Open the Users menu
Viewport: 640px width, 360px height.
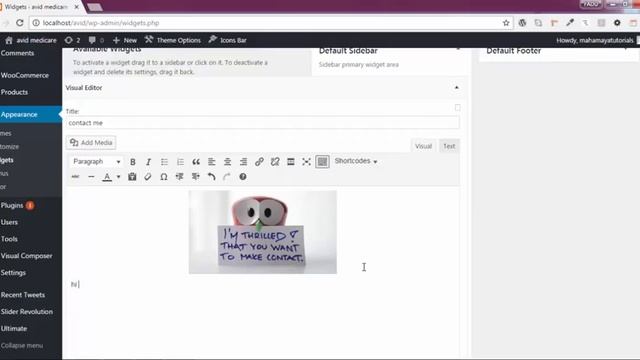coord(9,222)
